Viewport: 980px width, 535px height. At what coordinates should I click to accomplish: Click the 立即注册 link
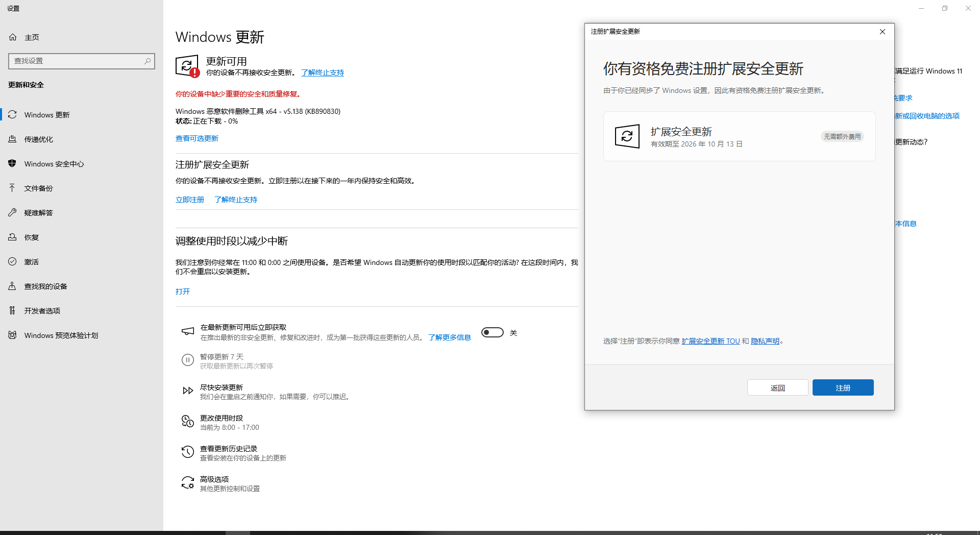pyautogui.click(x=190, y=200)
